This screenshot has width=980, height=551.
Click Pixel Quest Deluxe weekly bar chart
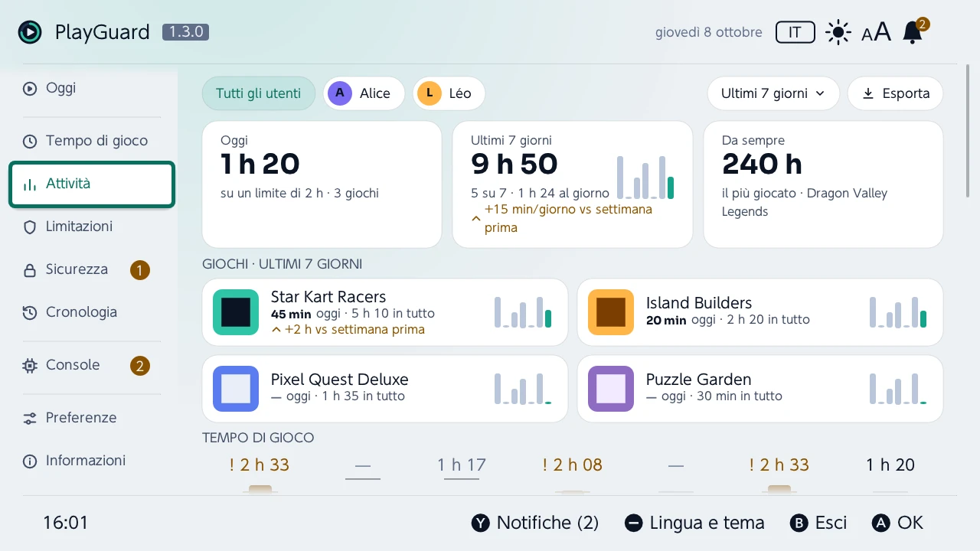click(x=523, y=389)
